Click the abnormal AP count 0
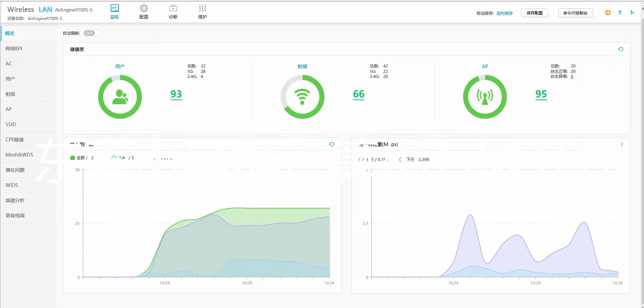 572,77
